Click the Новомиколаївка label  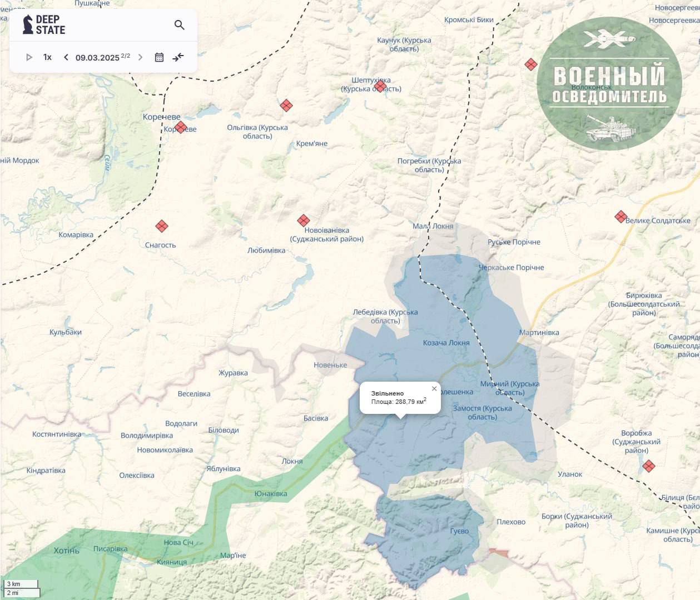(165, 449)
